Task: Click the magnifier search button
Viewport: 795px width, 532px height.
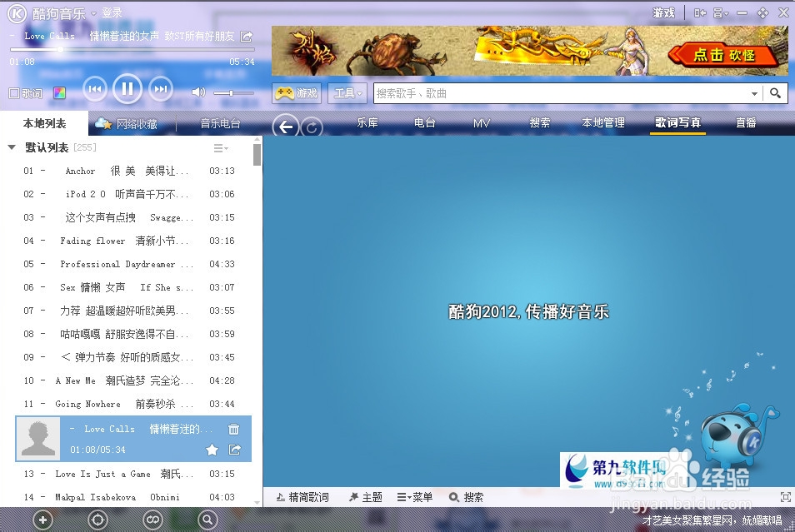Action: (775, 93)
